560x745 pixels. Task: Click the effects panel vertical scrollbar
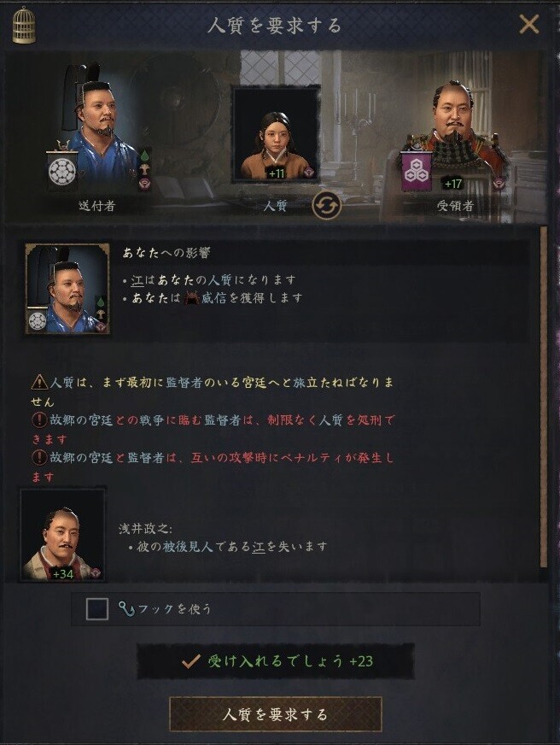[544, 397]
